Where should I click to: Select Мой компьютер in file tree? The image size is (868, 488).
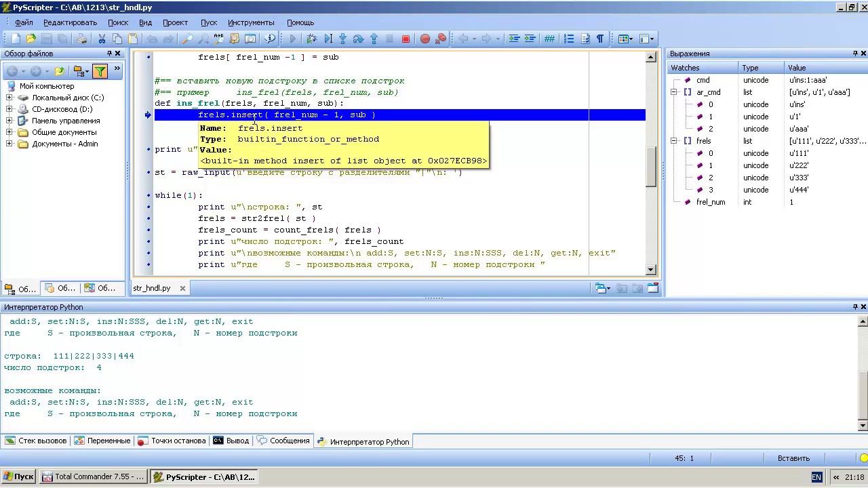tap(47, 86)
